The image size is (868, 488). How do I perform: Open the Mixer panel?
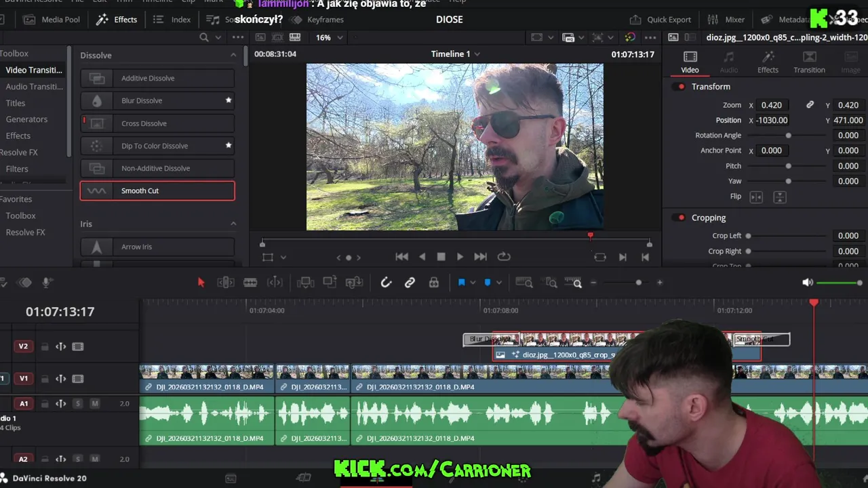(x=726, y=20)
